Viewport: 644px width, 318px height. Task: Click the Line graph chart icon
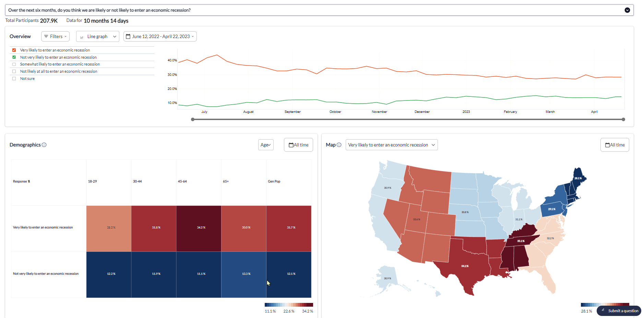point(82,37)
